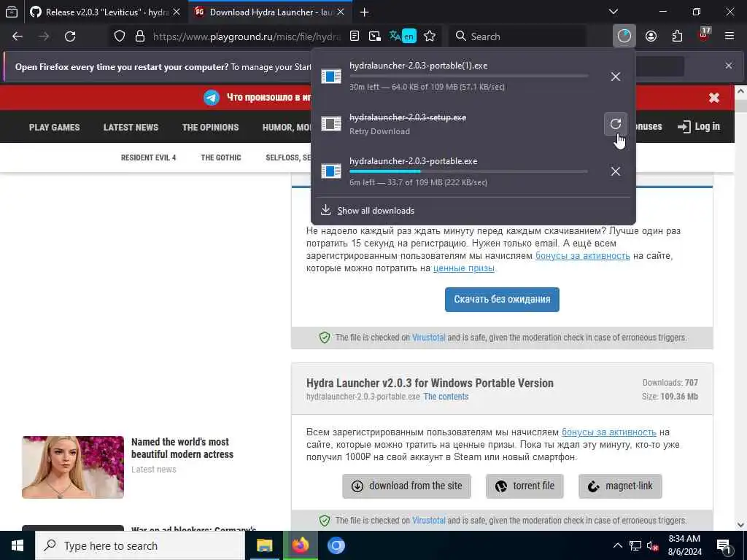Click the magnet-link button
Viewport: 747px width, 560px height.
[620, 486]
